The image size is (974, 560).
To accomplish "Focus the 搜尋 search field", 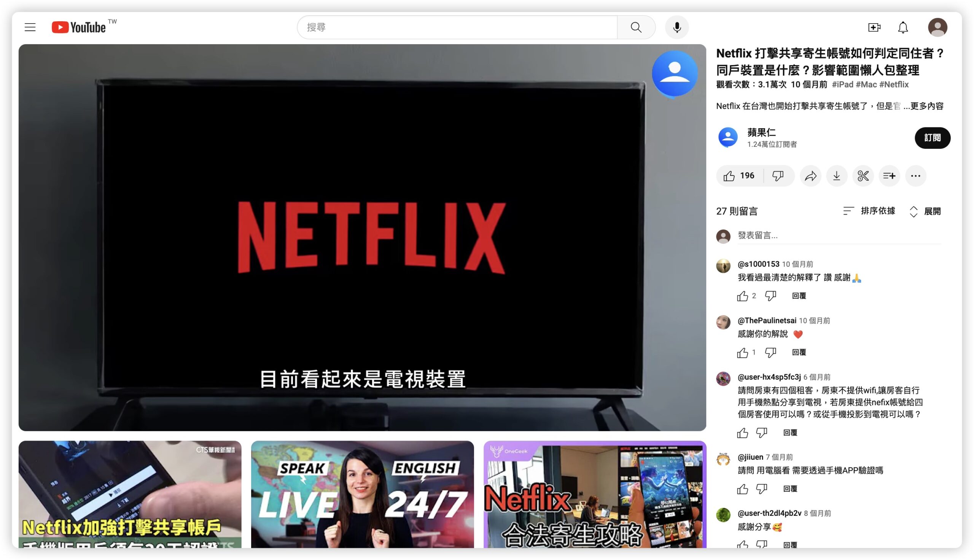I will pos(457,27).
